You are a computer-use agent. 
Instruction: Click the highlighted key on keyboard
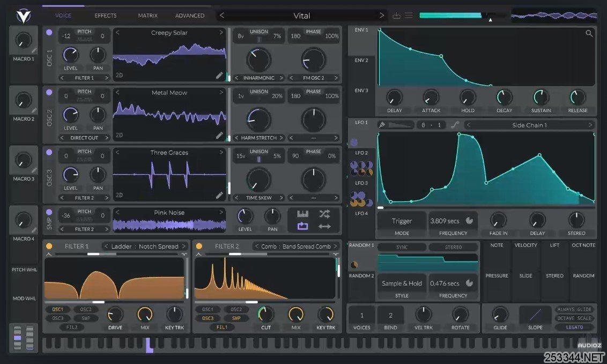[x=150, y=345]
